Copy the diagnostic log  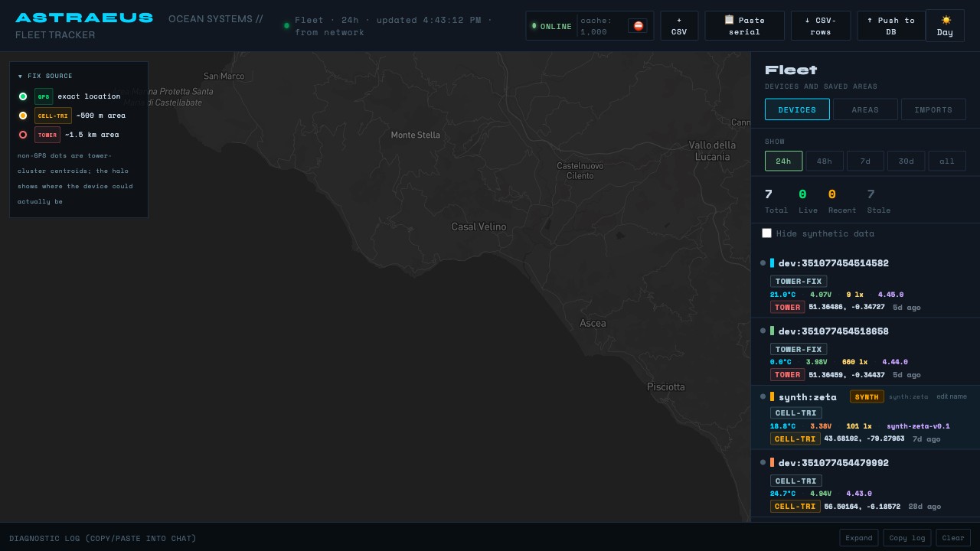[907, 537]
